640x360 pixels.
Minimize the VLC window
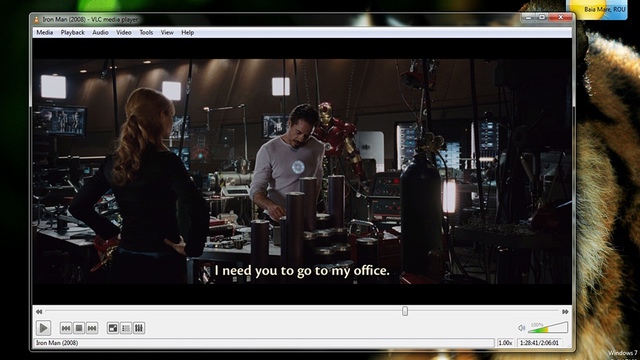coord(528,17)
